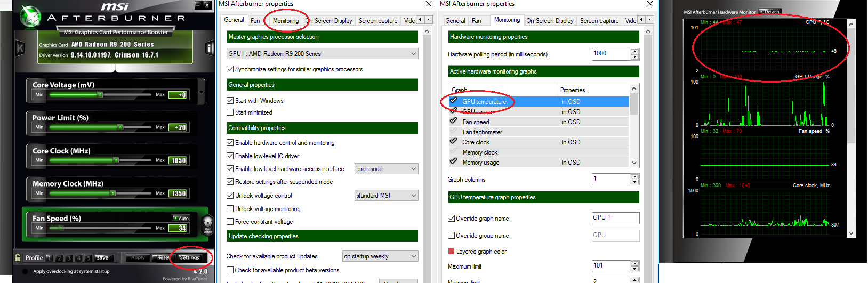Switch to Screen capture tab in left window
This screenshot has width=868, height=283.
[378, 21]
